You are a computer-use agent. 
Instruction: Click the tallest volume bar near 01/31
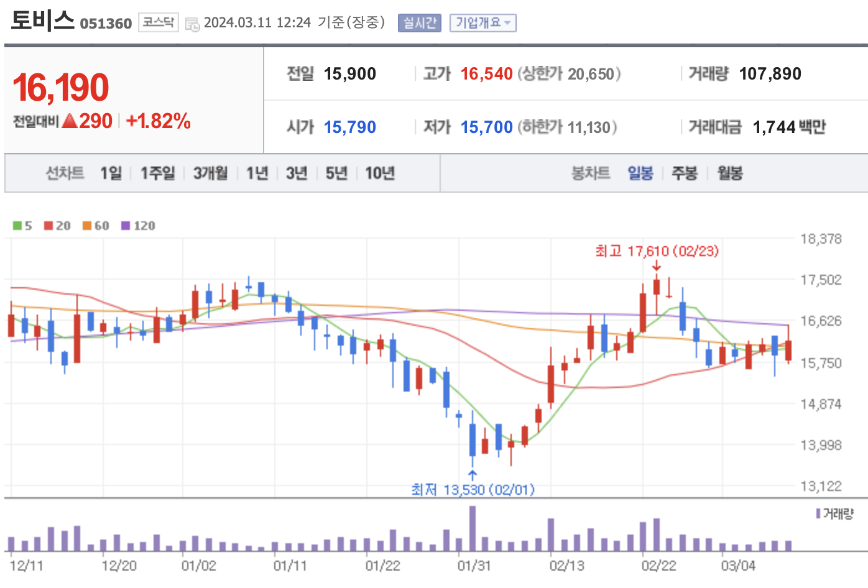[473, 528]
